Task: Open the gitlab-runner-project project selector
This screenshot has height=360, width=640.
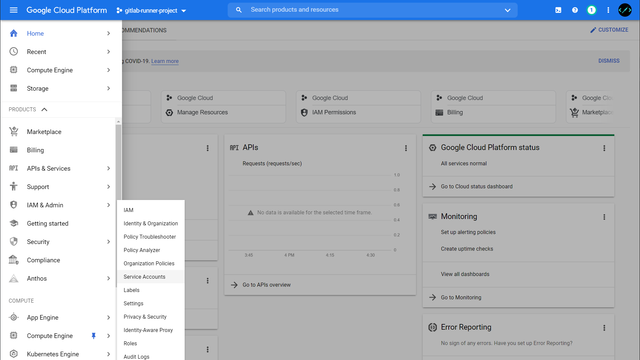Action: coord(151,10)
